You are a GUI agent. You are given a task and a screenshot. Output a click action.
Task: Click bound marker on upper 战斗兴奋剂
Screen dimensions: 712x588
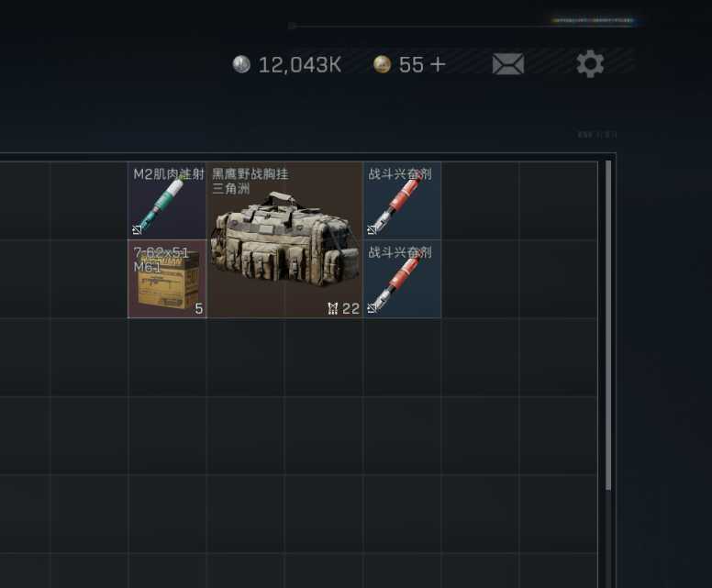point(372,229)
